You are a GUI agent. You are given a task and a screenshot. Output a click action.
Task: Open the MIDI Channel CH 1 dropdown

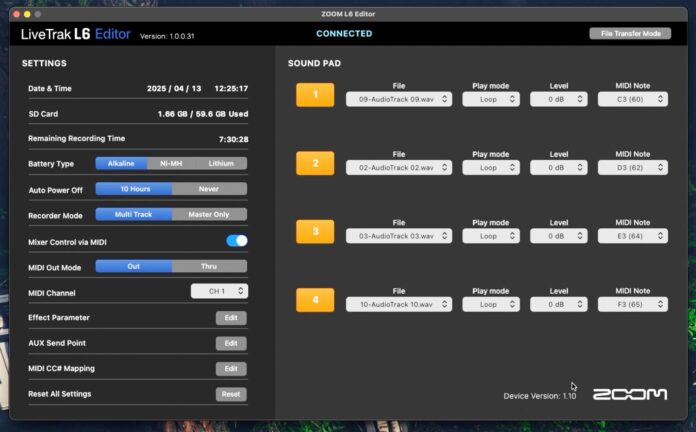(x=219, y=291)
